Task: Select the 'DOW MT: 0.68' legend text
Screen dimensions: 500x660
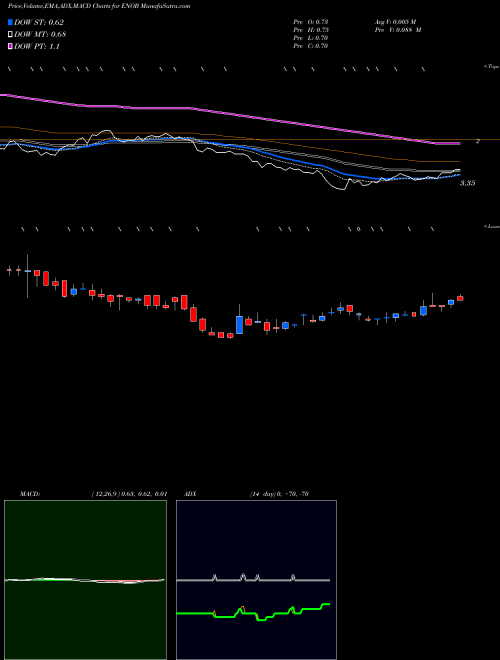Action: (40, 35)
